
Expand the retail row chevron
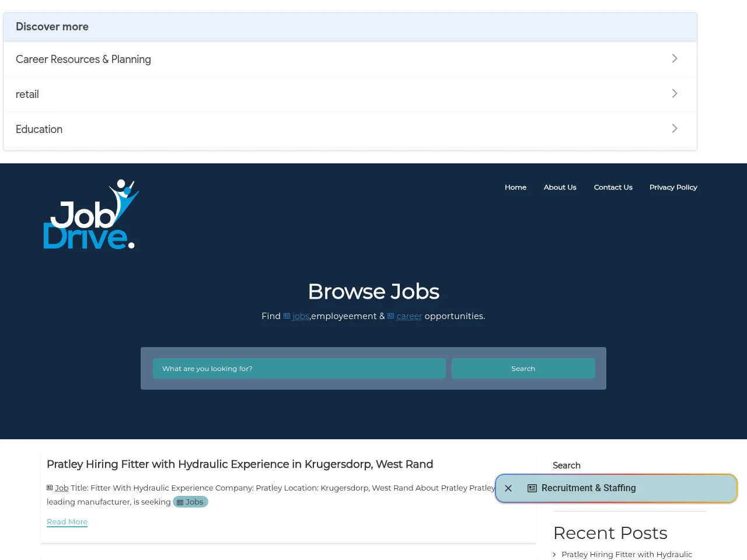(675, 94)
